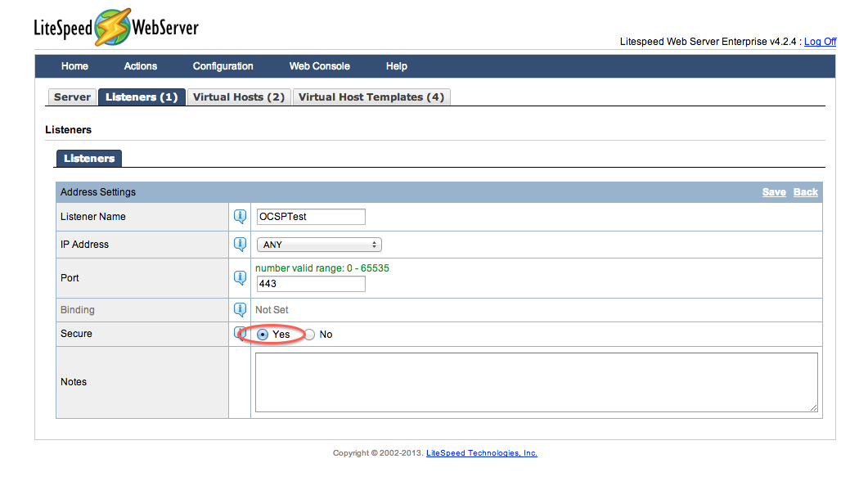
Task: Open help info for Binding
Action: pos(240,309)
